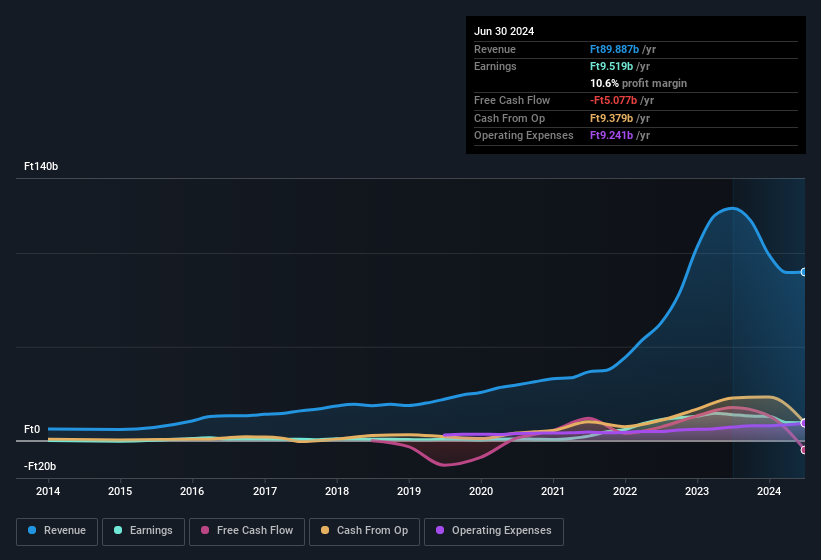Click the pink Free Cash Flow endpoint marker
The width and height of the screenshot is (821, 560).
click(804, 450)
